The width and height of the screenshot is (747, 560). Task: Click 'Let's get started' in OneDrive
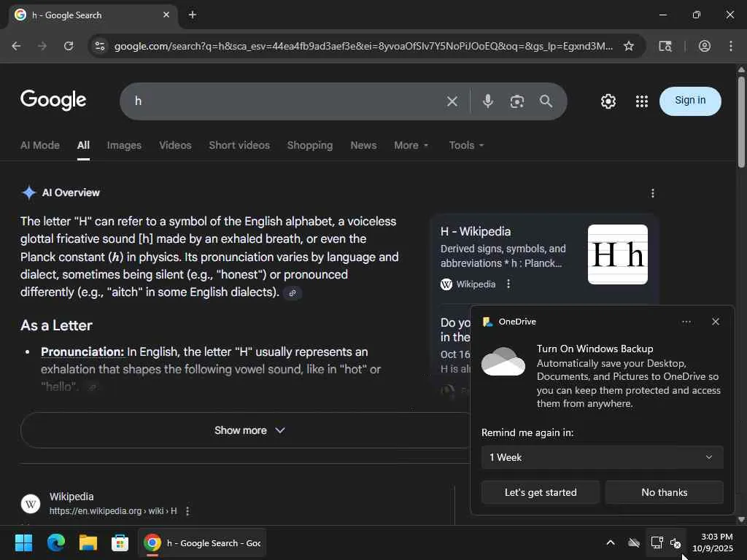coord(541,492)
